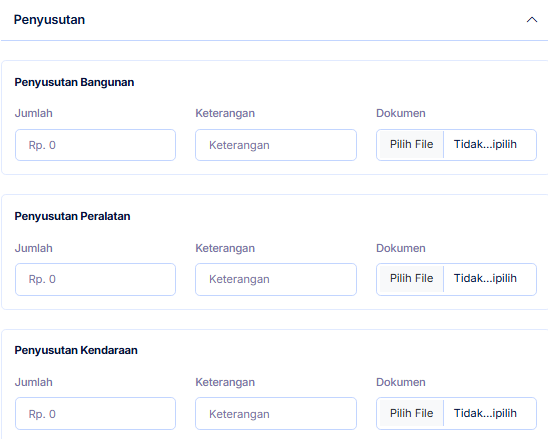
Task: Click the Penyusutan Peralatan heading
Action: click(x=72, y=216)
